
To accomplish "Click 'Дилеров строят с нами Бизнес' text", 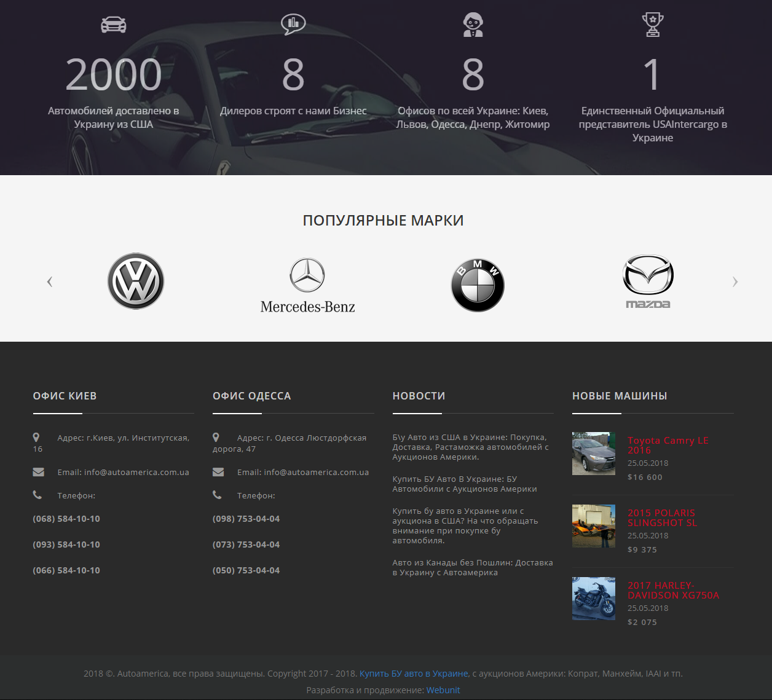I will click(293, 111).
